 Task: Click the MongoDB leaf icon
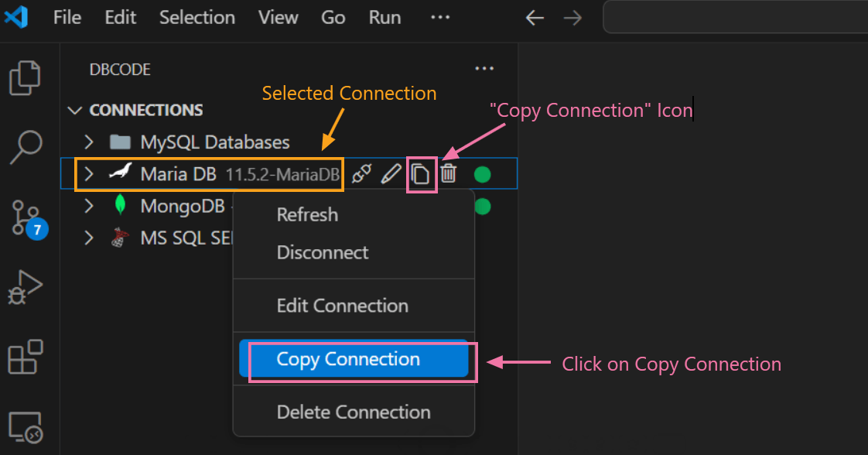tap(120, 205)
